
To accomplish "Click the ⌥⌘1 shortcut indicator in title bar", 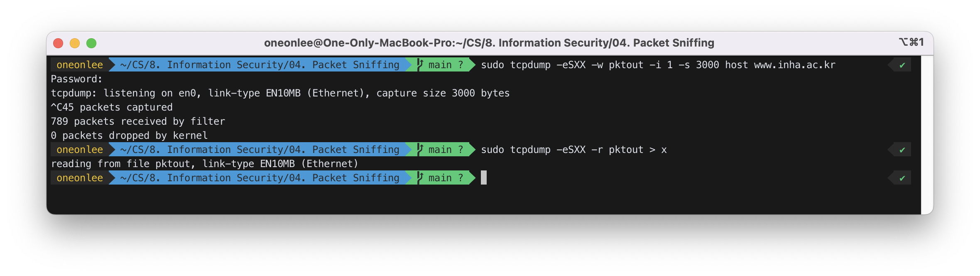I will 911,42.
